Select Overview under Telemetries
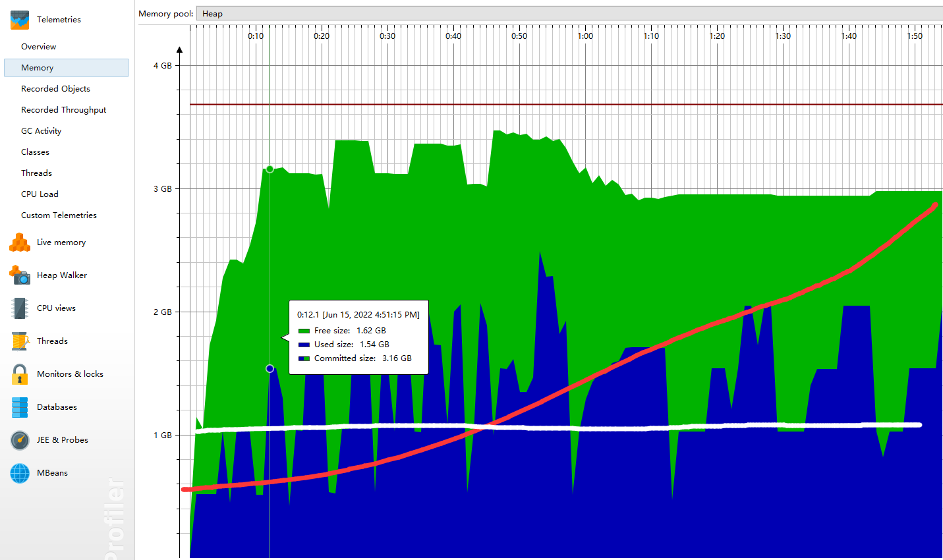The height and width of the screenshot is (560, 943). (x=38, y=47)
